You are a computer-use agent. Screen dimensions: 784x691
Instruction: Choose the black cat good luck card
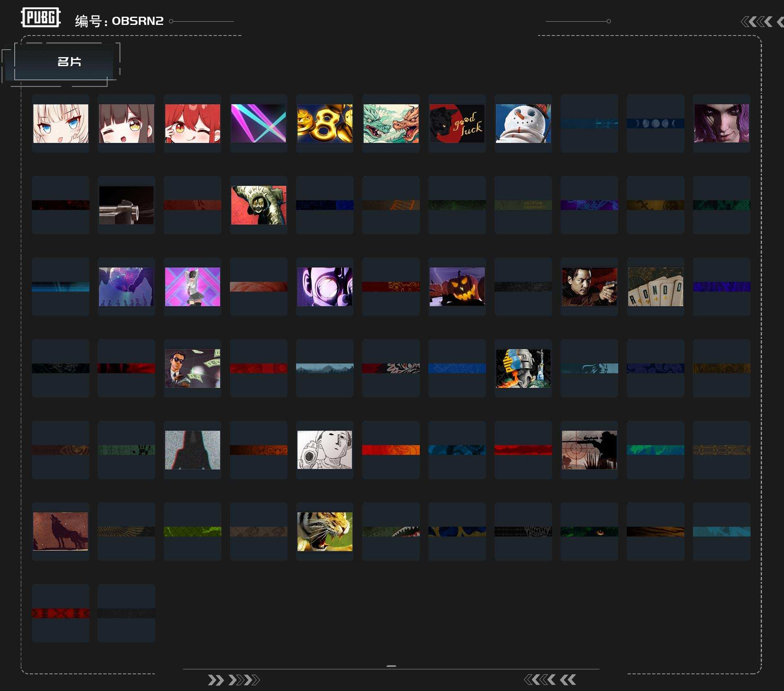pyautogui.click(x=457, y=123)
